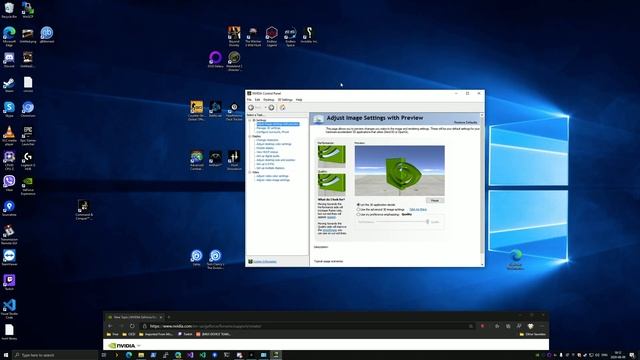Viewport: 640px width, 360px height.
Task: Collapse the Display tree node
Action: [250, 136]
